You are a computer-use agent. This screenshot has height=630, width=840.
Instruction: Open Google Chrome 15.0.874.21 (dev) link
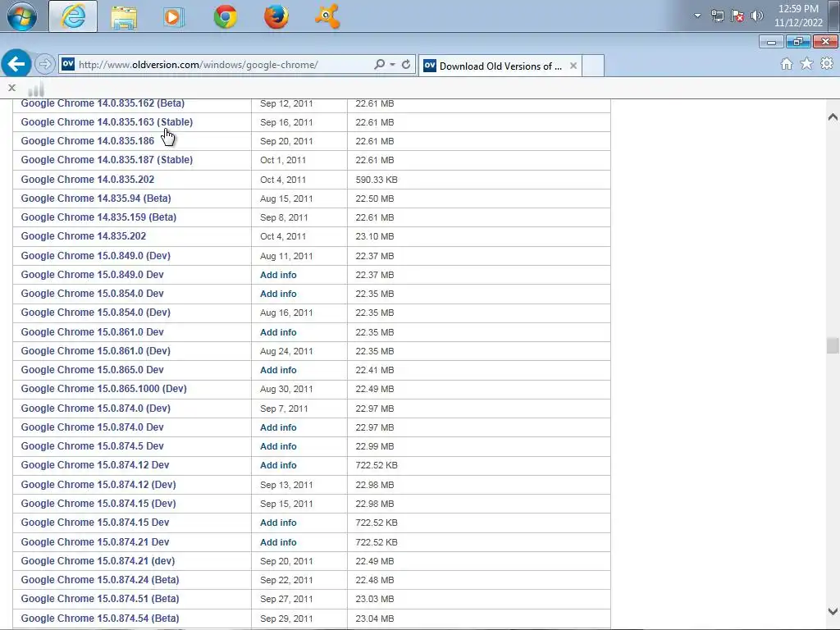click(98, 561)
